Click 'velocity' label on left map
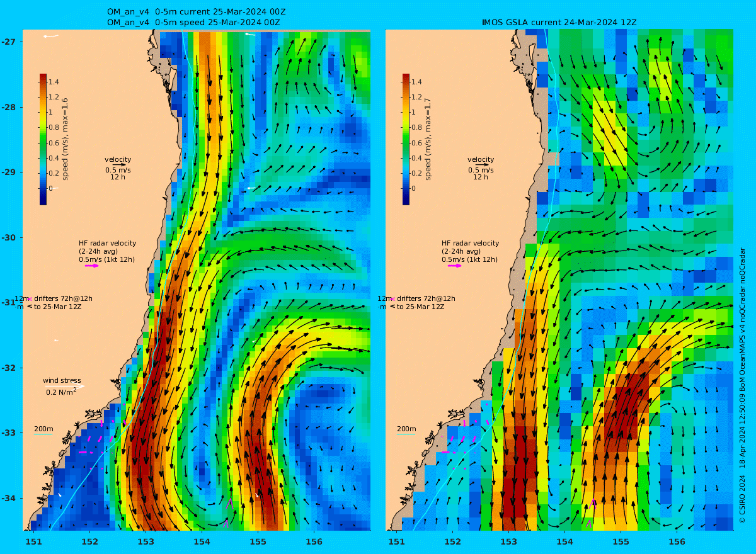 [x=118, y=159]
